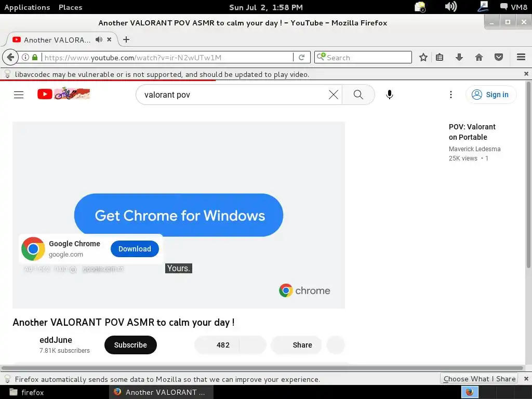The width and height of the screenshot is (532, 399).
Task: Submit YouTube search with magnifier button
Action: point(358,95)
